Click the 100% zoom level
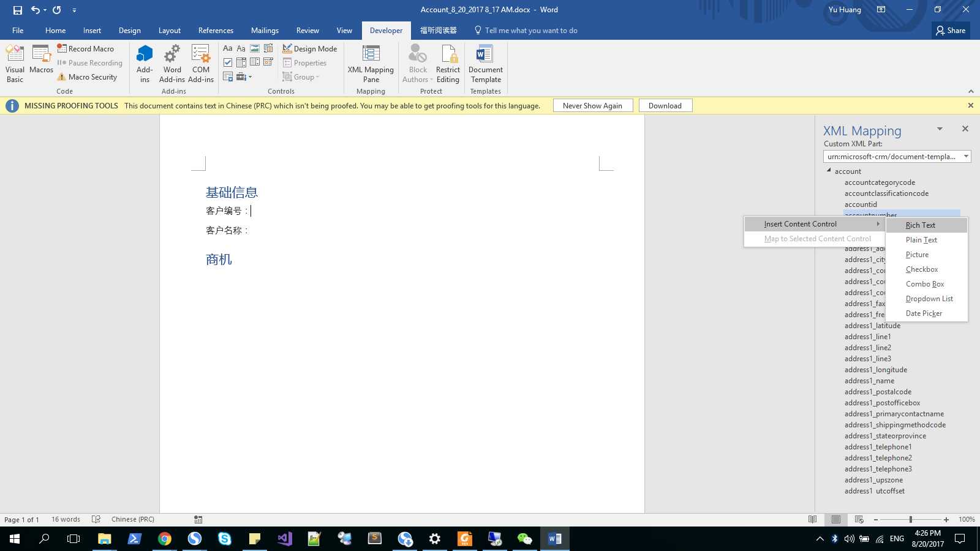 pos(967,519)
